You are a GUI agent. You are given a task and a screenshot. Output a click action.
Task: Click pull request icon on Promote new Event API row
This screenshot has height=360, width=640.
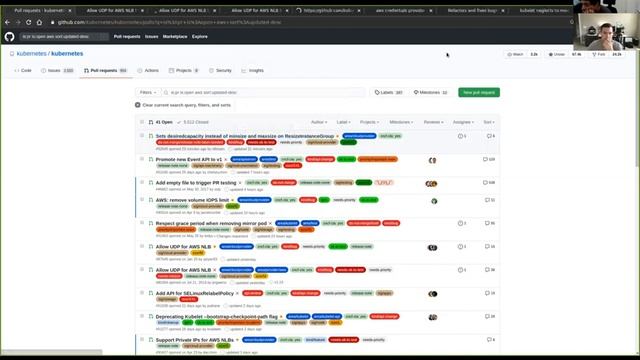(x=151, y=159)
